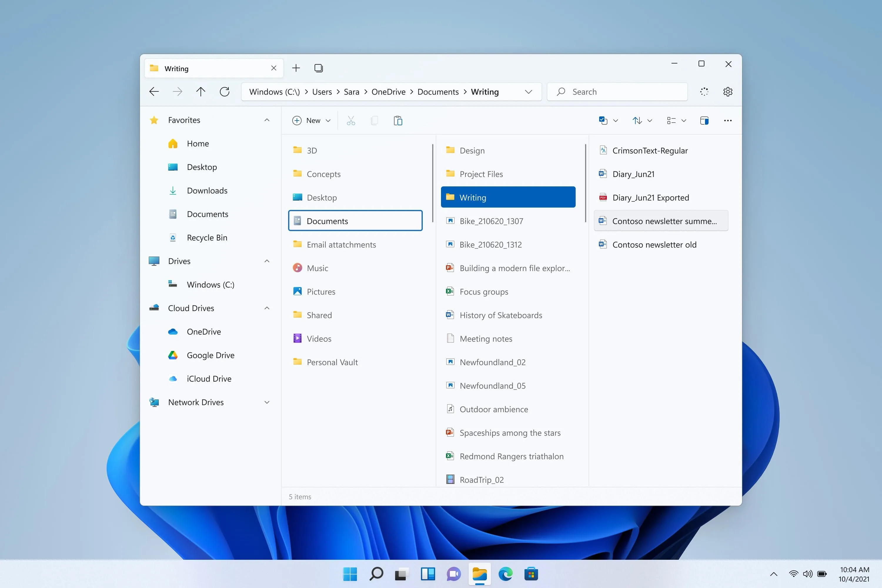This screenshot has height=588, width=882.
Task: Select the Cut tool in the toolbar
Action: [x=351, y=120]
